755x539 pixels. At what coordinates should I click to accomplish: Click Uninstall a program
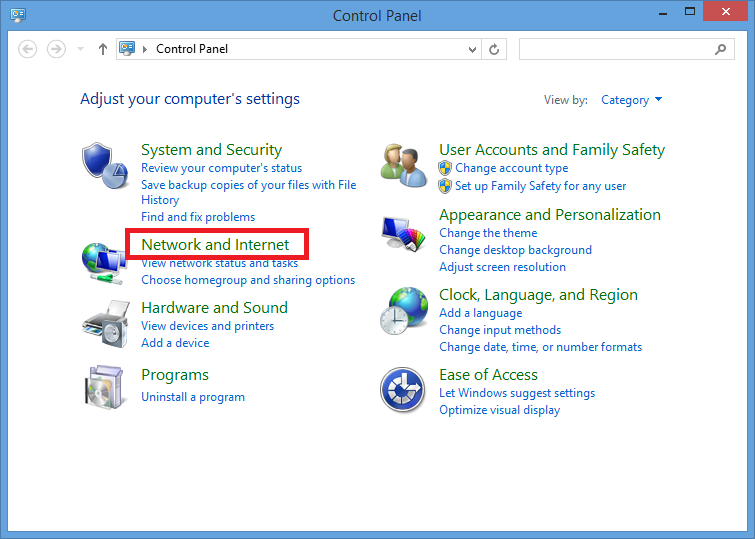click(x=193, y=397)
